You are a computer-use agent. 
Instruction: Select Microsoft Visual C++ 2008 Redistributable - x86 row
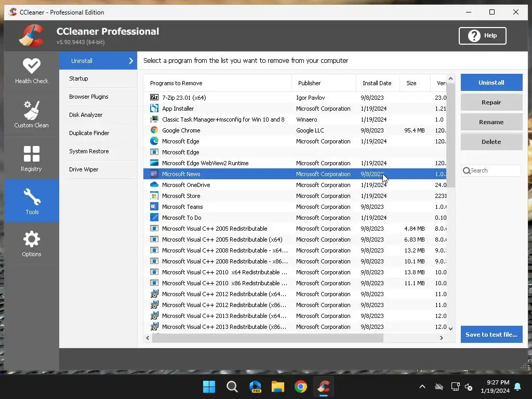(x=295, y=261)
